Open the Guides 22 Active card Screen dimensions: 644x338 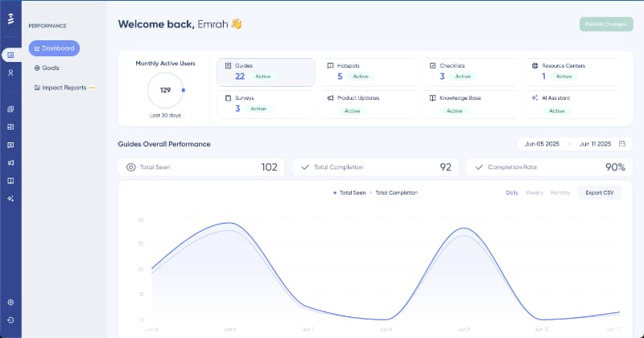266,72
